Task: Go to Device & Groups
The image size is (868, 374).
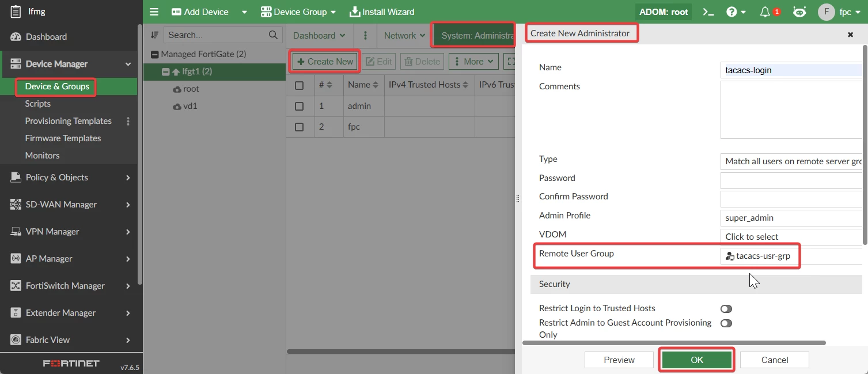Action: [57, 86]
